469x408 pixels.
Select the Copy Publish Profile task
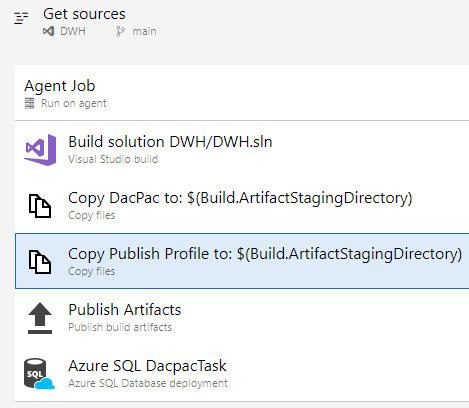coord(242,261)
